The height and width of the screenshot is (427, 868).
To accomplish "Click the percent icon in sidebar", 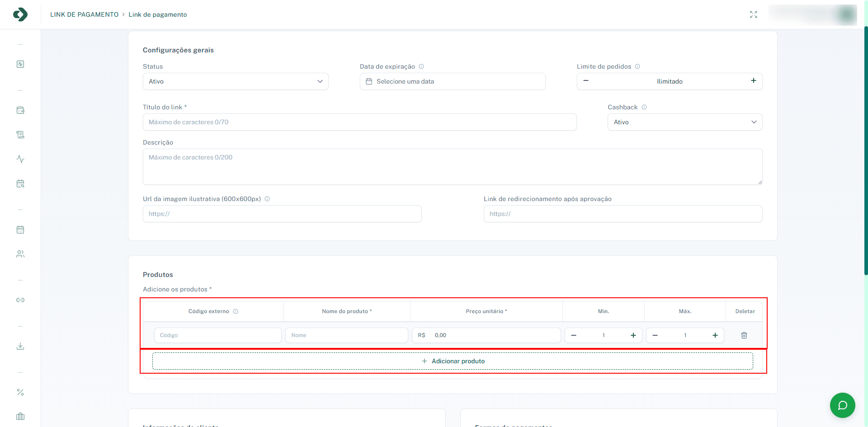I will click(x=20, y=392).
